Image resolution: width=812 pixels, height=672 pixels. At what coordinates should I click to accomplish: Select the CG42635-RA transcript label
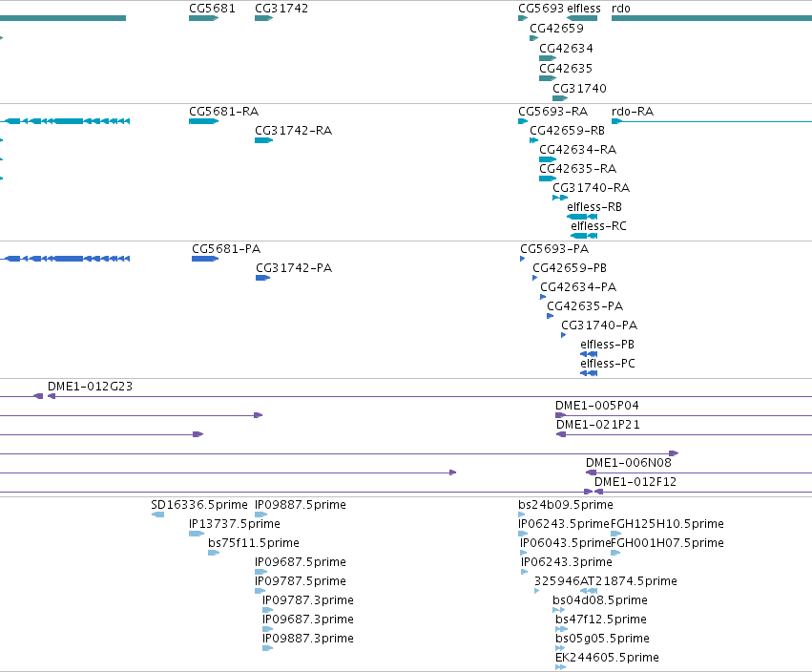coord(577,169)
